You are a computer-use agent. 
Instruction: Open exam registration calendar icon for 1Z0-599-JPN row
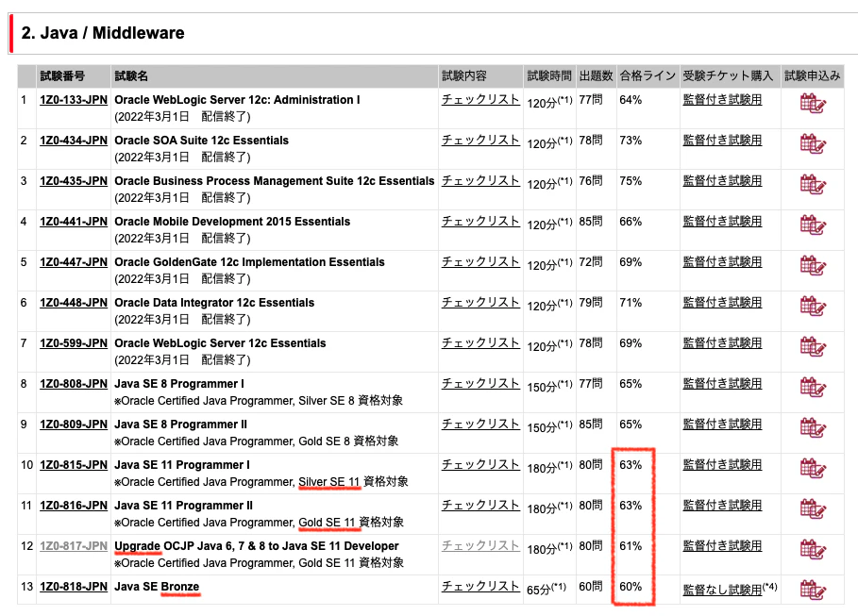(x=813, y=346)
